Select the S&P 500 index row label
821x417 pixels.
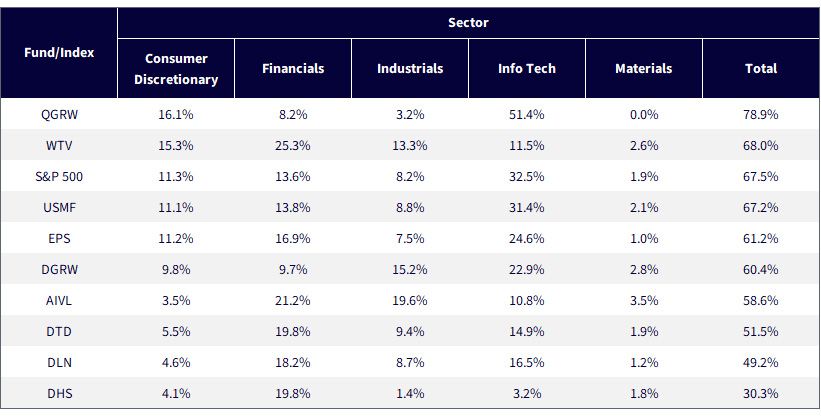click(x=59, y=177)
